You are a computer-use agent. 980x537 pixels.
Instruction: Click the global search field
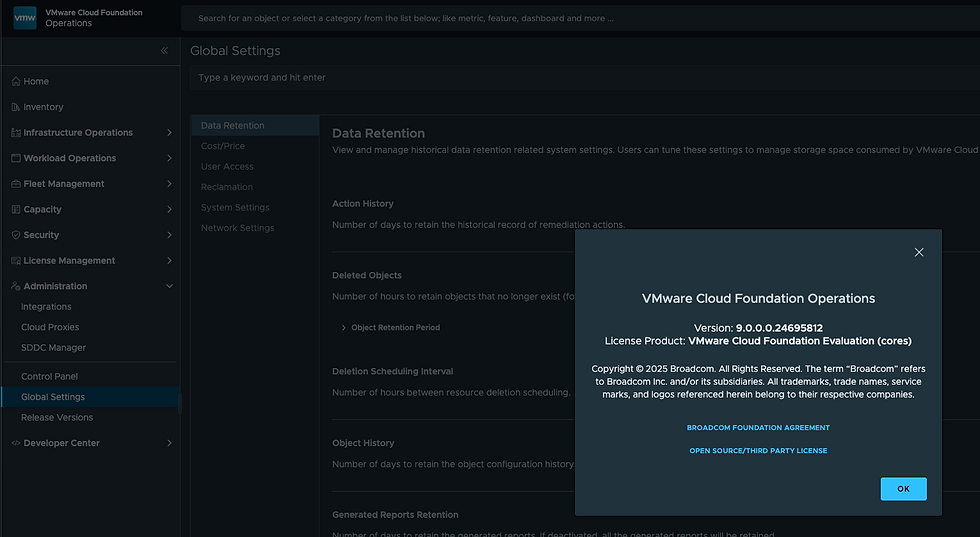581,18
